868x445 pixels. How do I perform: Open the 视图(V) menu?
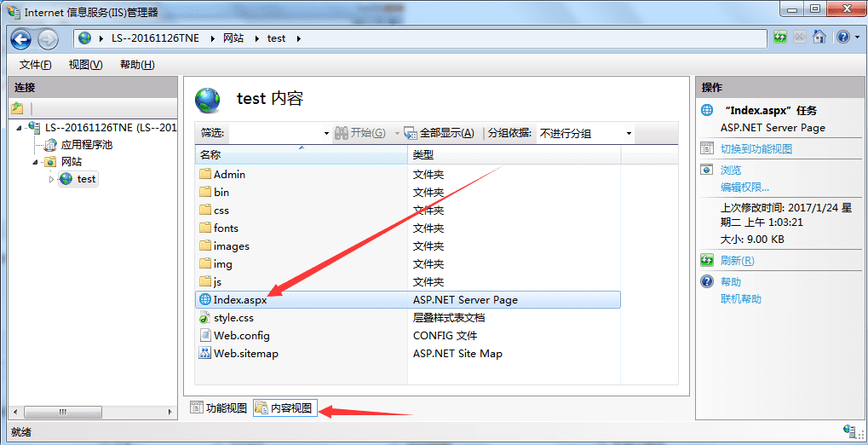pyautogui.click(x=85, y=65)
